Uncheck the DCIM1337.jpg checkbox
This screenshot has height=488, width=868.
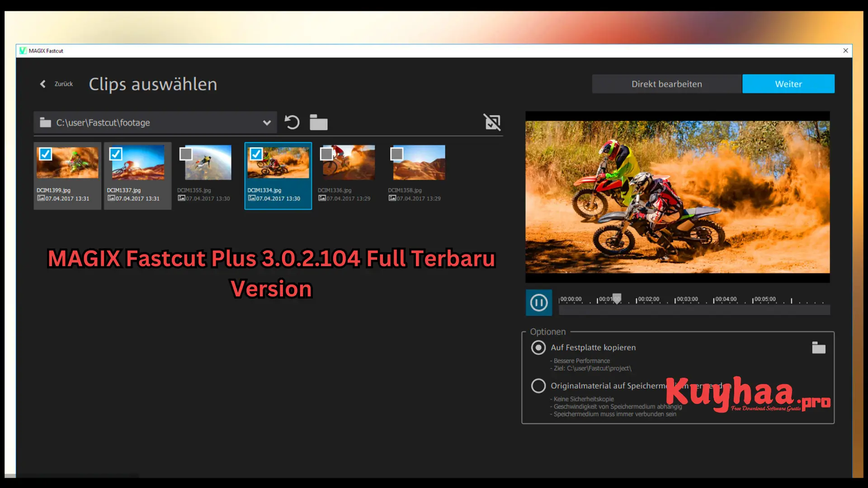pyautogui.click(x=116, y=154)
